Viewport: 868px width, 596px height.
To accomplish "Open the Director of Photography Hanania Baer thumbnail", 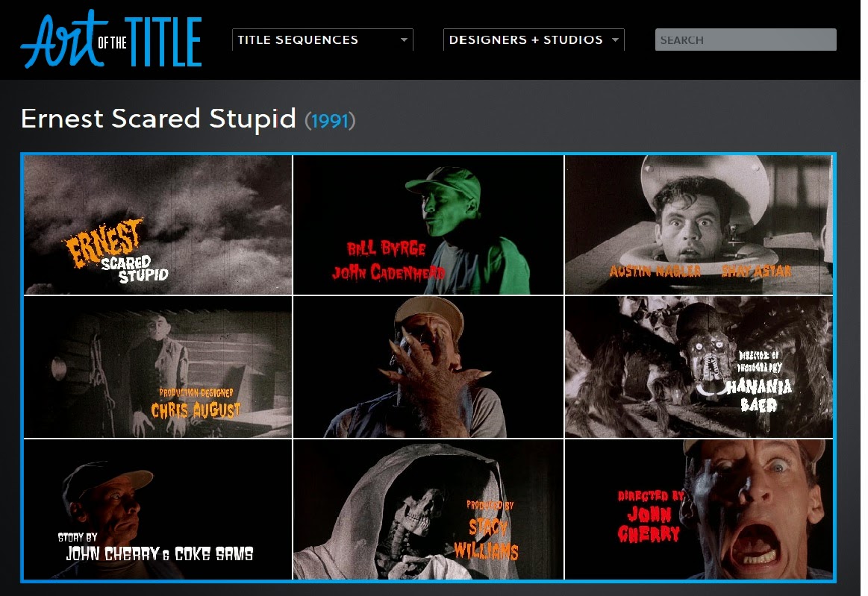I will [x=699, y=367].
